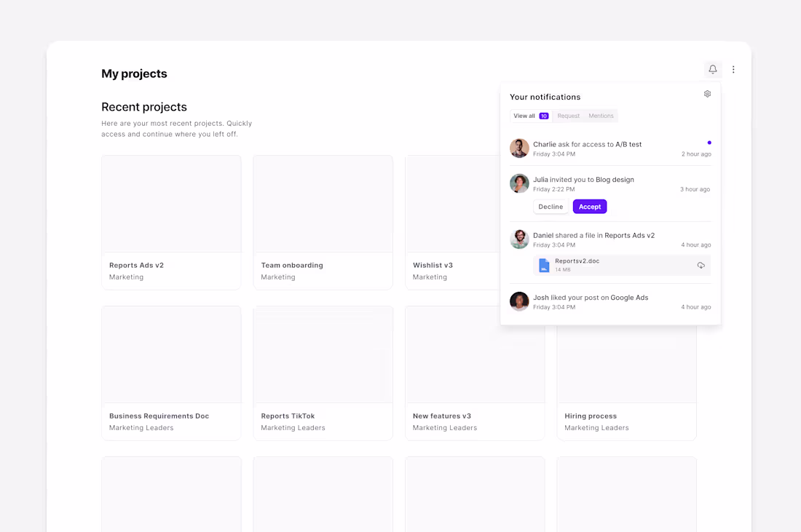This screenshot has height=532, width=801.
Task: Decline Julia's Blog design invitation
Action: pos(551,206)
